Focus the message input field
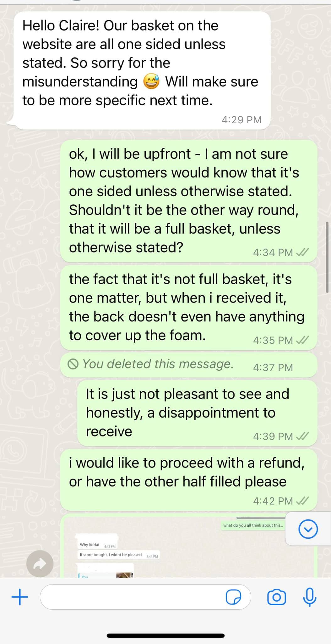The height and width of the screenshot is (644, 331). [x=145, y=597]
